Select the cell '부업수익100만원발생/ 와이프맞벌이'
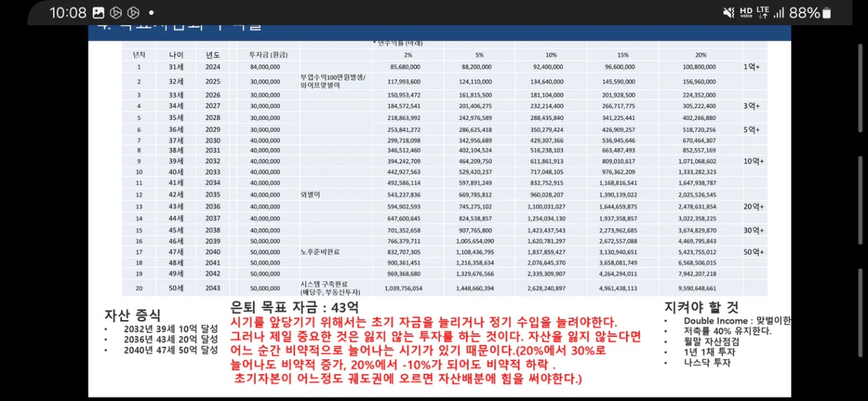Screen dimensions: 868x401 pos(333,80)
